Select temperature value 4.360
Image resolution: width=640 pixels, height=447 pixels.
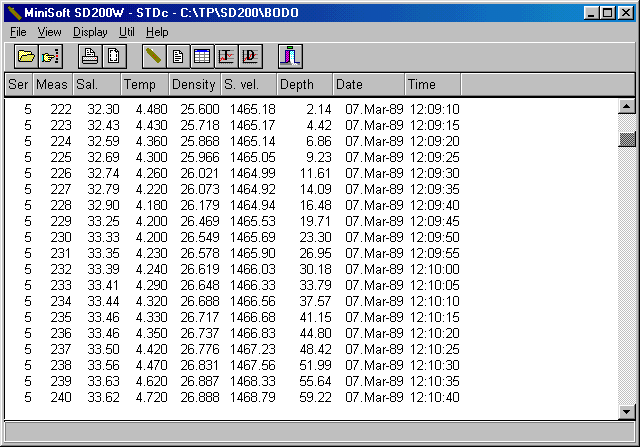tap(151, 141)
